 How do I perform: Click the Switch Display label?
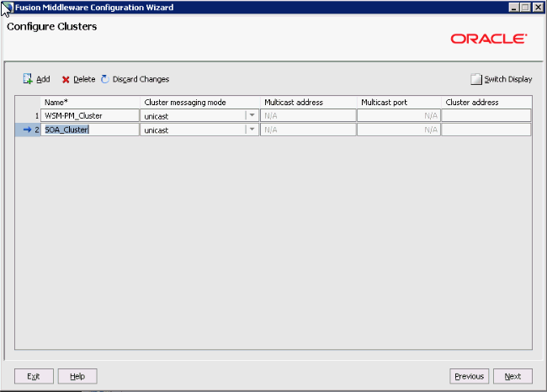tap(508, 79)
